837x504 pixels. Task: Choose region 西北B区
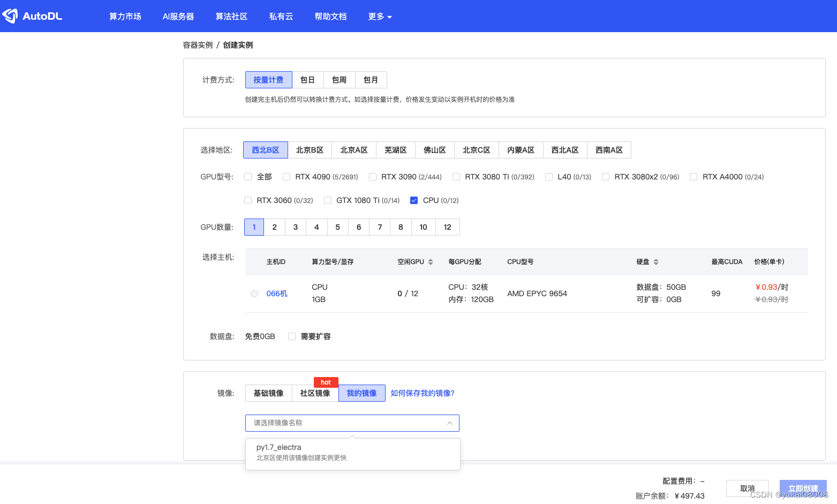(x=266, y=150)
